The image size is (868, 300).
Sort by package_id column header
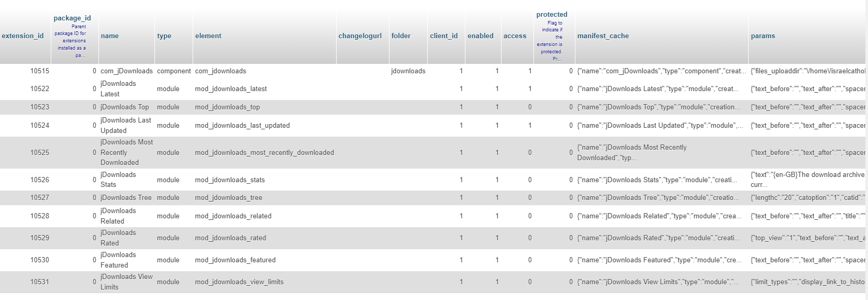(x=72, y=18)
